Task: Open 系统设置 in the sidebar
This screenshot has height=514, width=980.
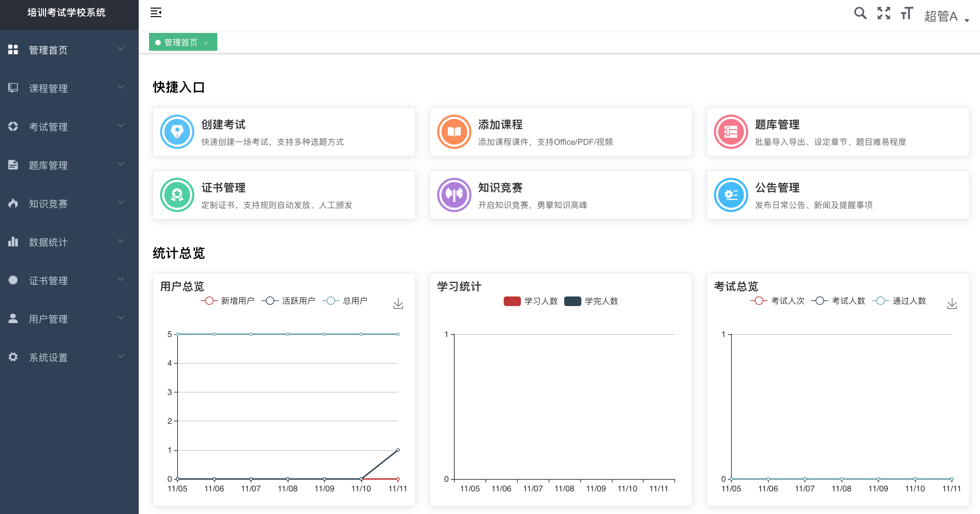Action: click(69, 357)
